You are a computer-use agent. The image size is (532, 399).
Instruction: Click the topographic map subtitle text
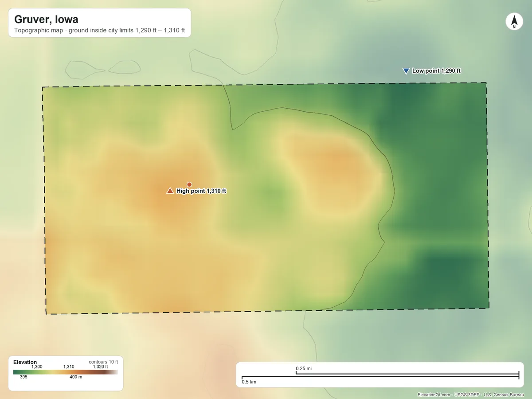100,31
